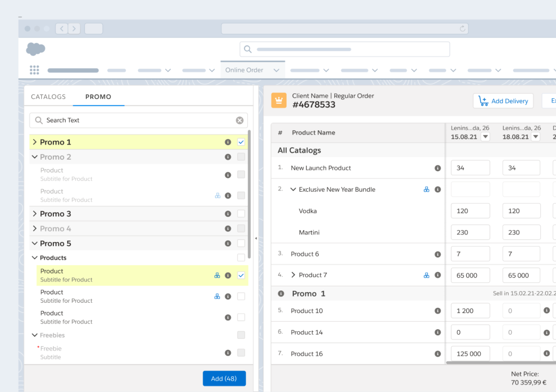
Task: Open info icon for Promo 1 in list
Action: click(228, 142)
